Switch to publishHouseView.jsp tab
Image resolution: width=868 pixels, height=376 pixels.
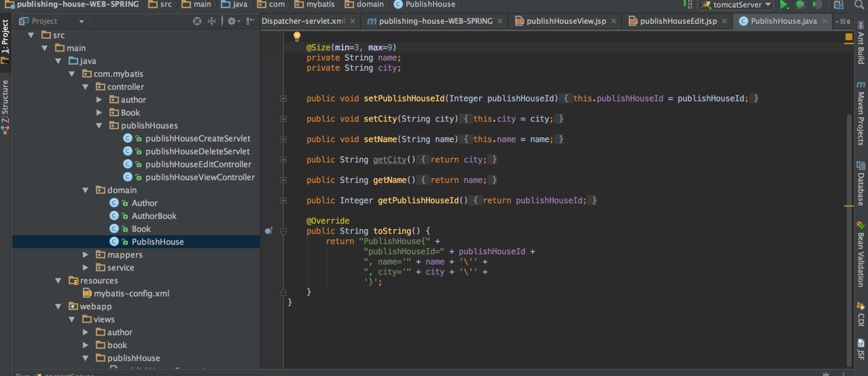(x=566, y=21)
